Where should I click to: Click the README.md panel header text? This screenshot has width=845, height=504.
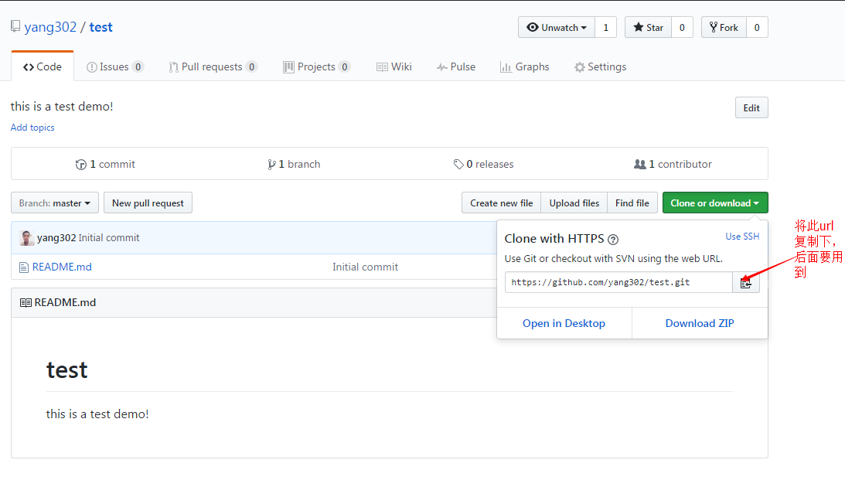click(x=65, y=303)
